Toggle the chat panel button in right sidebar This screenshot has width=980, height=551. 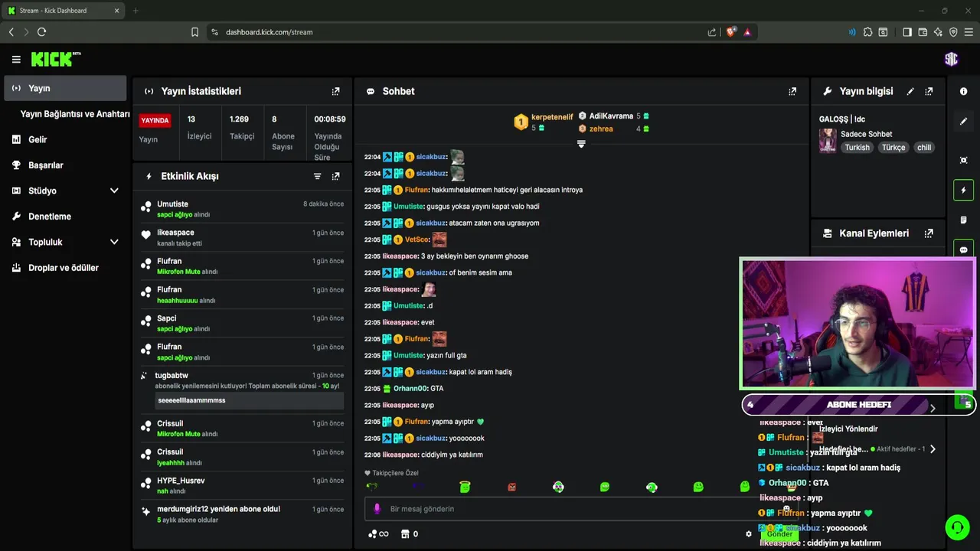click(963, 249)
